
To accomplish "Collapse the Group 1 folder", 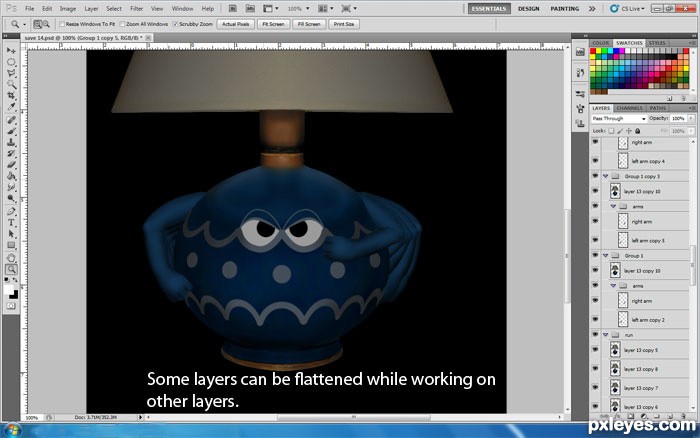I will click(x=605, y=256).
